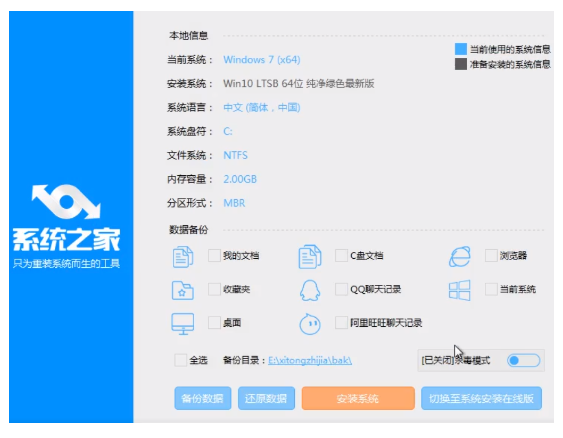Click the 只为重装系统而生的工具 slogan

click(66, 264)
